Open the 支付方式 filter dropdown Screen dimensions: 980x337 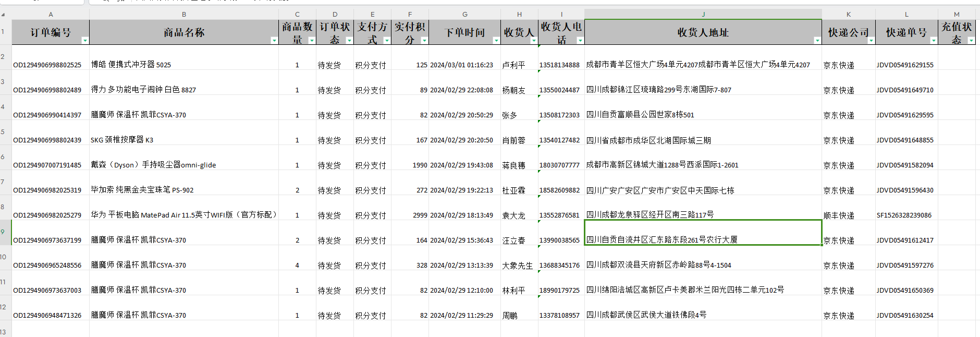tap(387, 40)
